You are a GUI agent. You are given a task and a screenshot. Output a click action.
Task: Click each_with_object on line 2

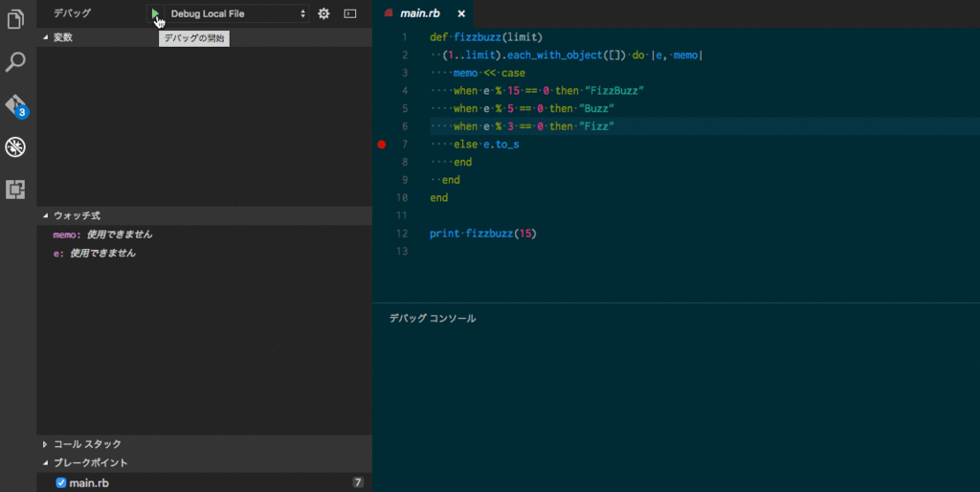coord(554,55)
